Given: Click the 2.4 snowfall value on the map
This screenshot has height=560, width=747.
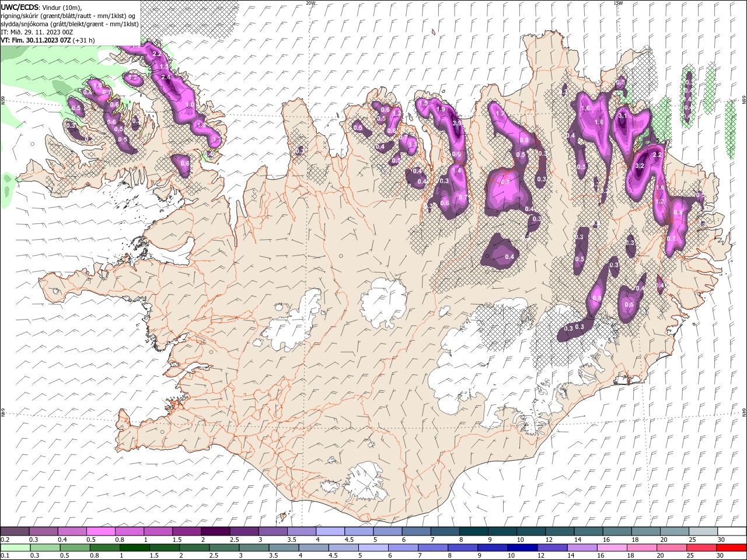Looking at the screenshot, I should (x=166, y=77).
